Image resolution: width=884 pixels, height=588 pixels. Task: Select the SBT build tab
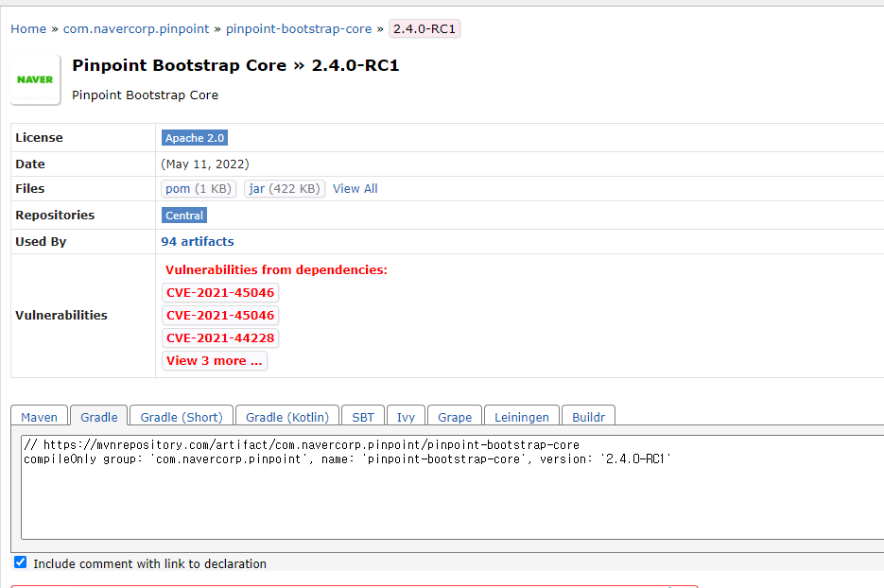coord(364,416)
